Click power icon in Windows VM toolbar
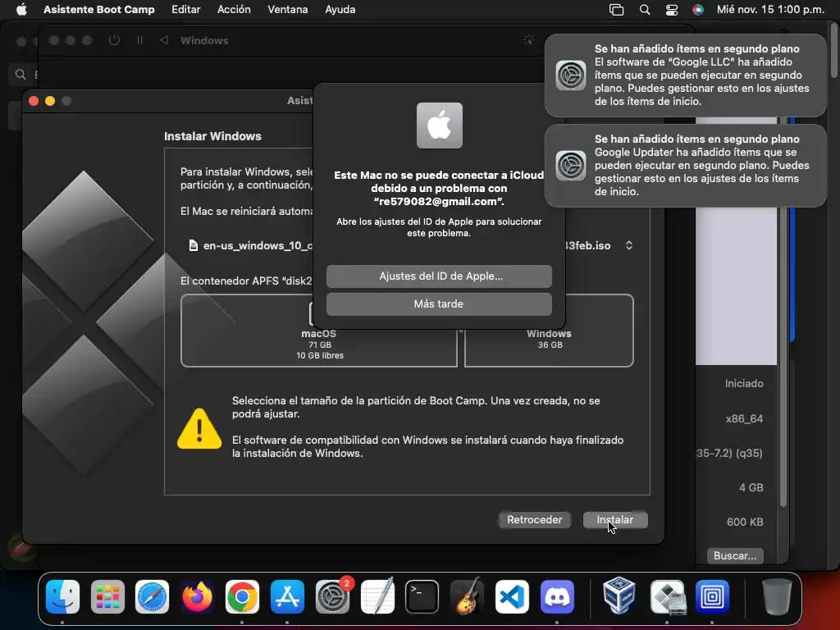This screenshot has width=840, height=630. pos(114,40)
